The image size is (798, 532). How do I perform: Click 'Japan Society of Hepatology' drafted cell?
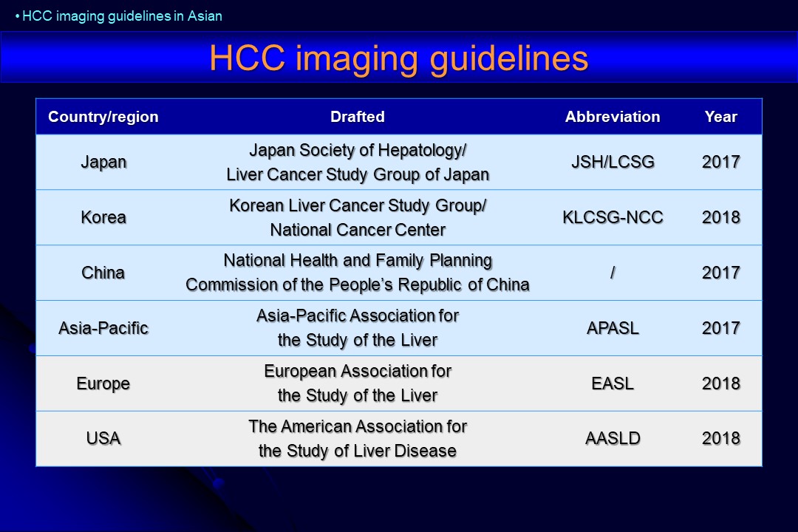coord(358,163)
